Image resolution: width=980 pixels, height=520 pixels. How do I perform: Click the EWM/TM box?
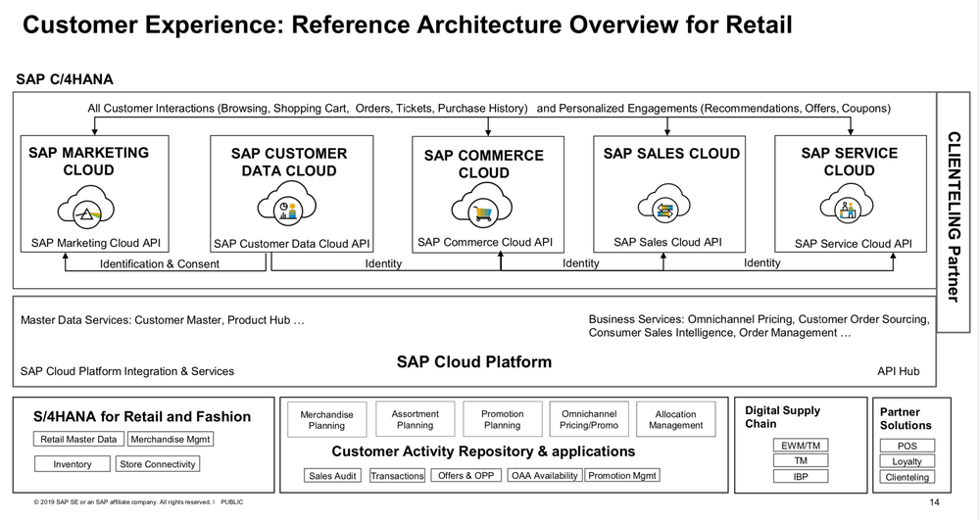801,446
